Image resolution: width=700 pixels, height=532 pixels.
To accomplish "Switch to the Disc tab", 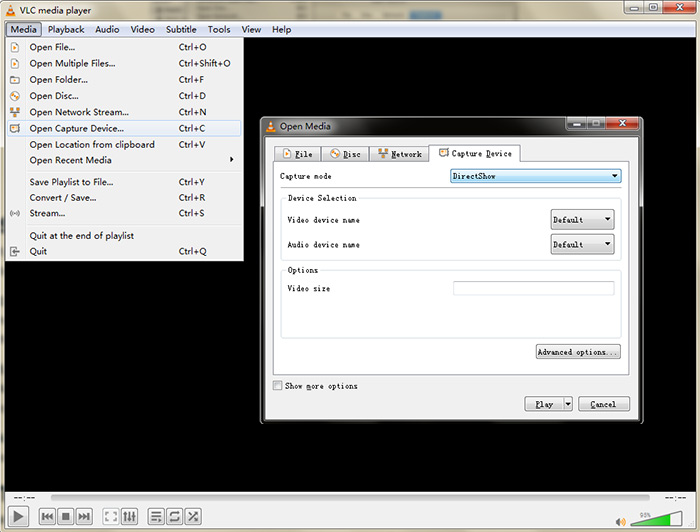I will [x=345, y=154].
